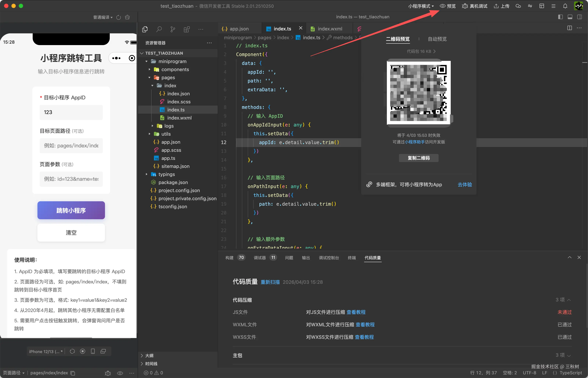Open the 小程序模式 mode dropdown

click(421, 6)
